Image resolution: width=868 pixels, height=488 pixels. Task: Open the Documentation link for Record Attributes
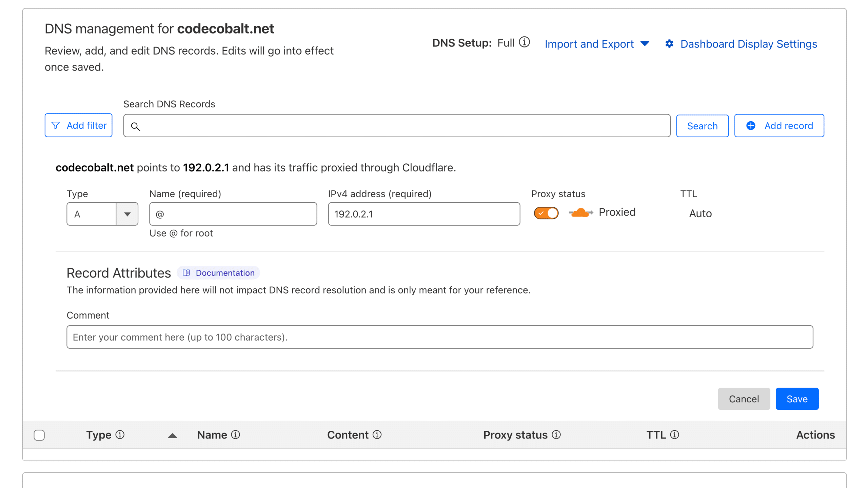[x=225, y=272]
